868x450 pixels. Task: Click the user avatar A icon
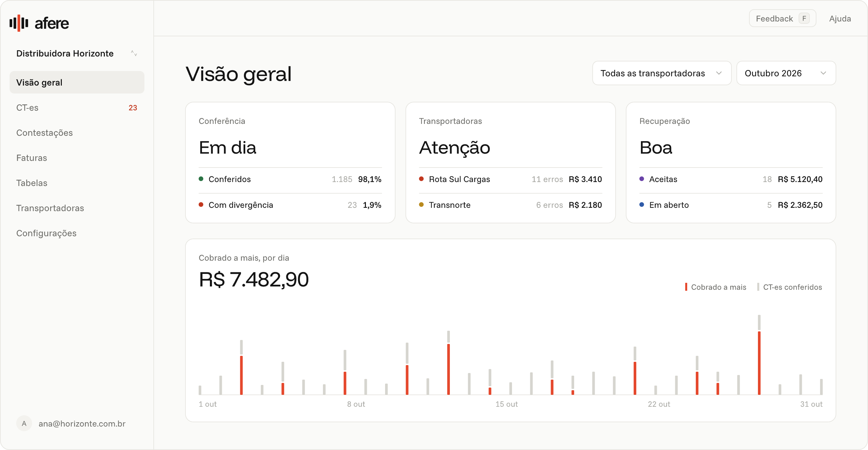tap(24, 423)
